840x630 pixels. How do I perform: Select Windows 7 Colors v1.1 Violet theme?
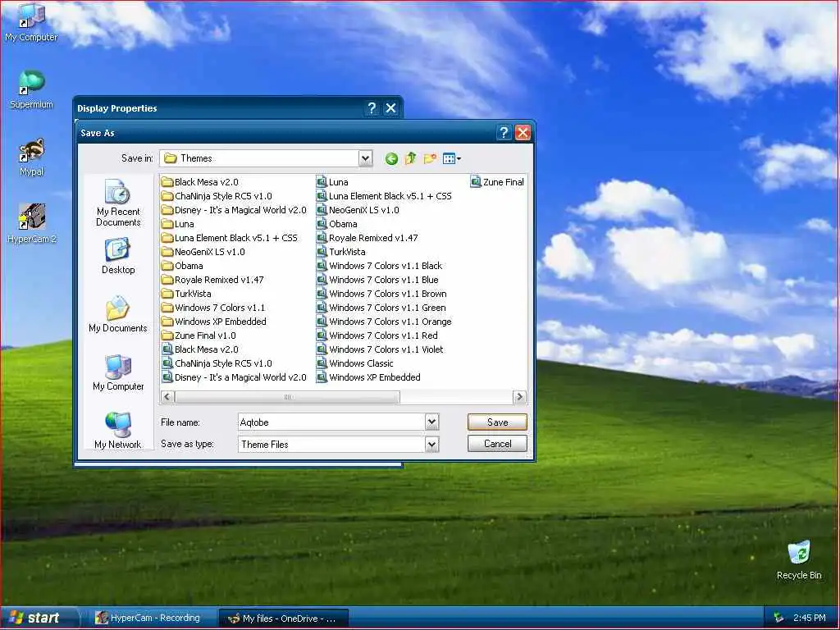coord(381,349)
